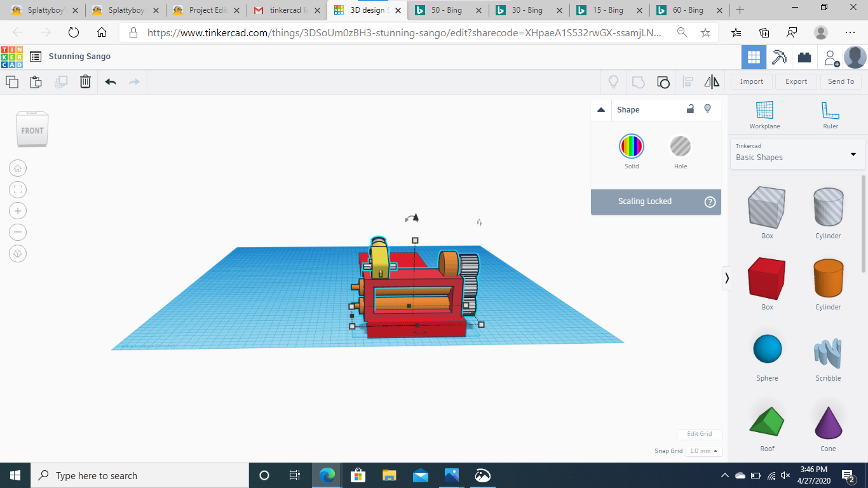Click the Fit all in view button

coord(18,189)
